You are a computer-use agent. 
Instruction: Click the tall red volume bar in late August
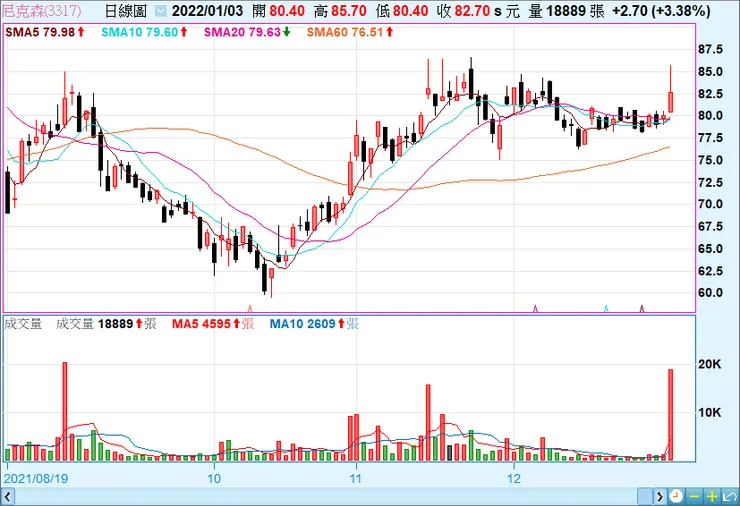(65, 411)
